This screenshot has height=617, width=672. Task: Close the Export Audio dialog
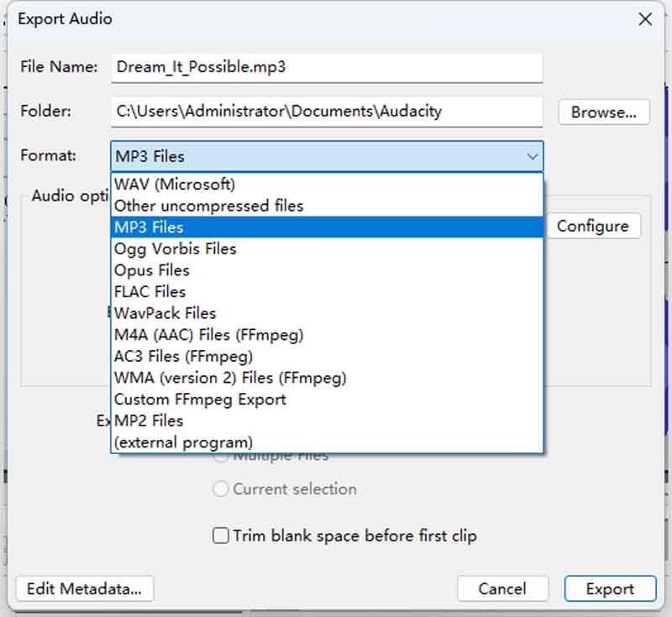[x=645, y=19]
